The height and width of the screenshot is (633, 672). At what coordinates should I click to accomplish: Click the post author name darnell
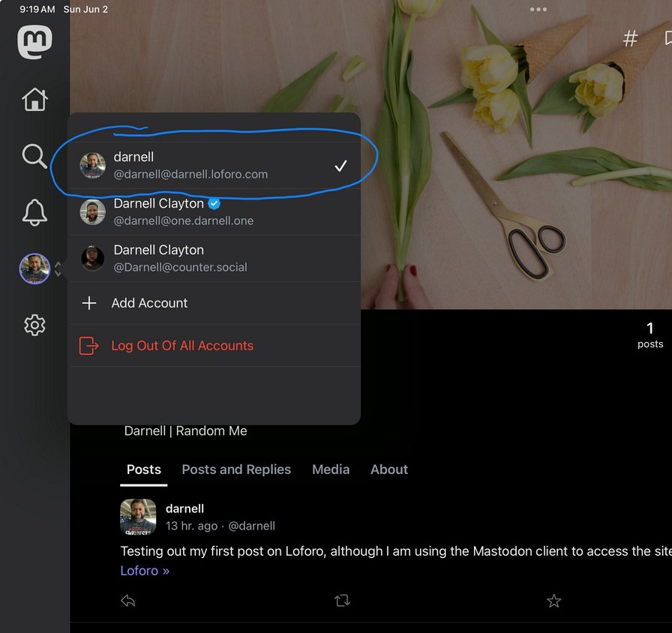coord(184,508)
